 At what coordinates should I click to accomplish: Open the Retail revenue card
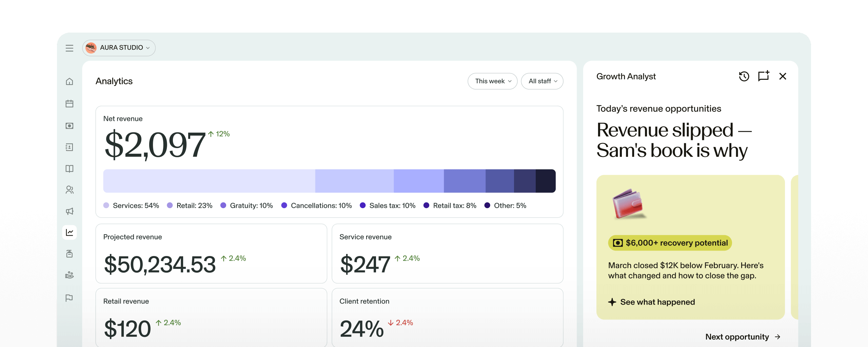(x=211, y=317)
